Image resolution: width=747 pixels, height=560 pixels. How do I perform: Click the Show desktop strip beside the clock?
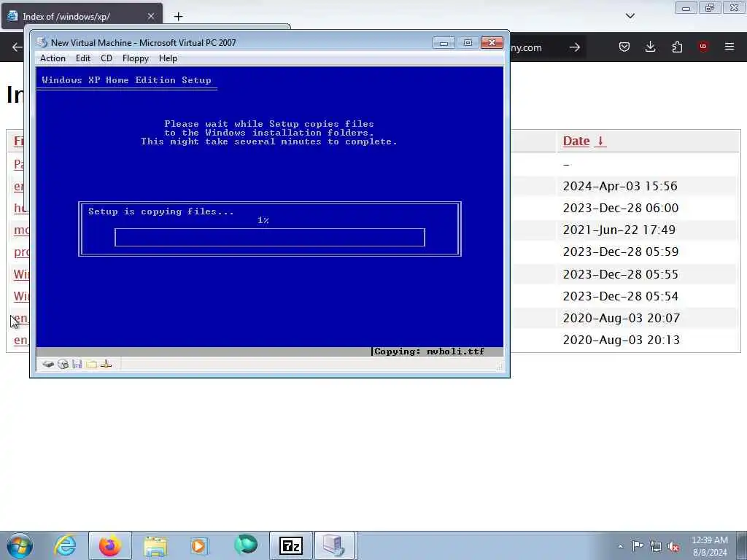coord(742,545)
